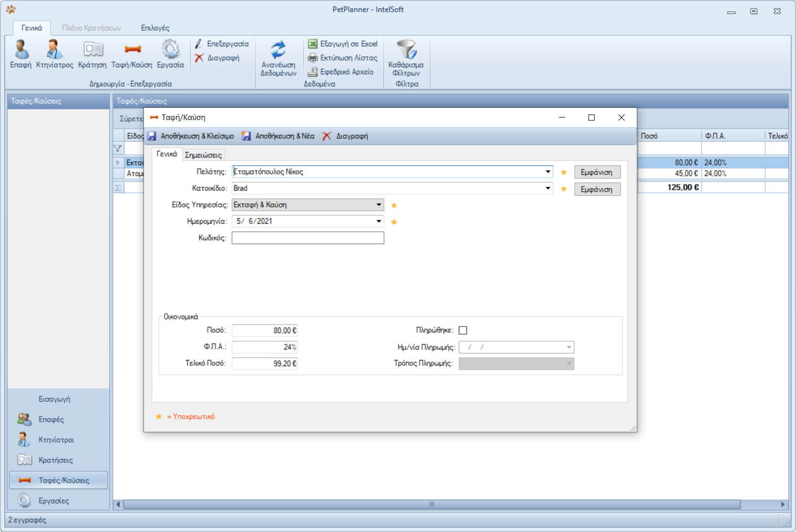The height and width of the screenshot is (532, 796).
Task: Switch to the Σημειώσεις tab
Action: point(203,155)
